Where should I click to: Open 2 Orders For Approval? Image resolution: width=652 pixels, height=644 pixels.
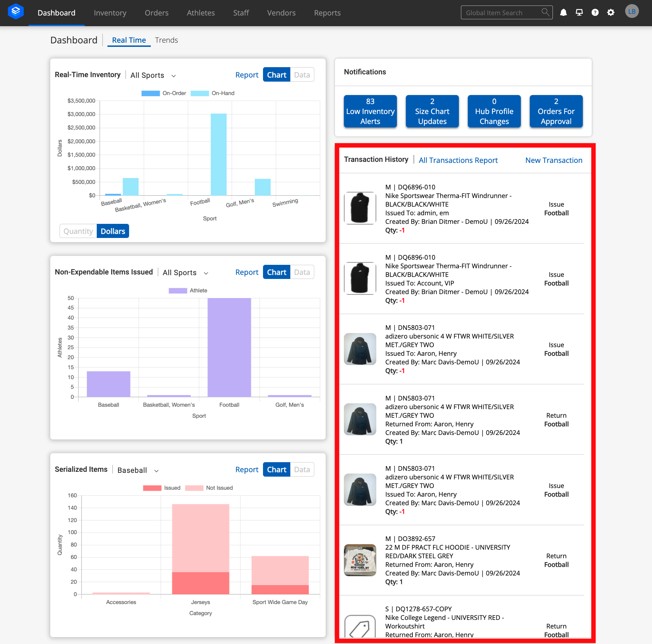coord(556,111)
